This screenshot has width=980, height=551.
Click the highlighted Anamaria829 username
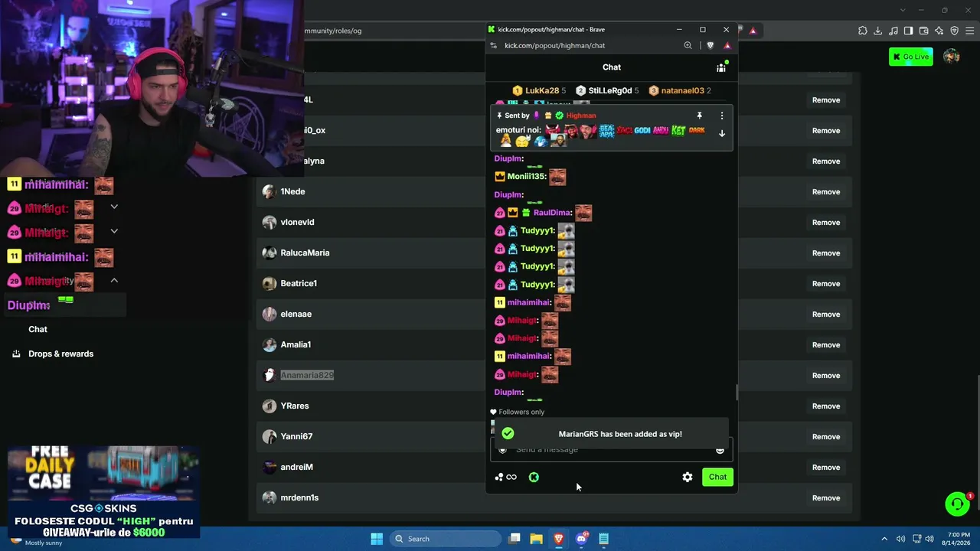click(307, 375)
